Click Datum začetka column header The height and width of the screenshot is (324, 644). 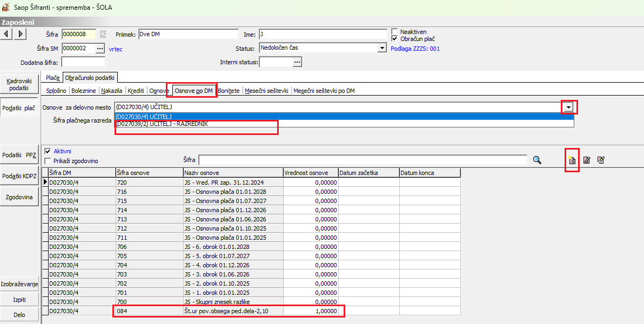point(368,173)
